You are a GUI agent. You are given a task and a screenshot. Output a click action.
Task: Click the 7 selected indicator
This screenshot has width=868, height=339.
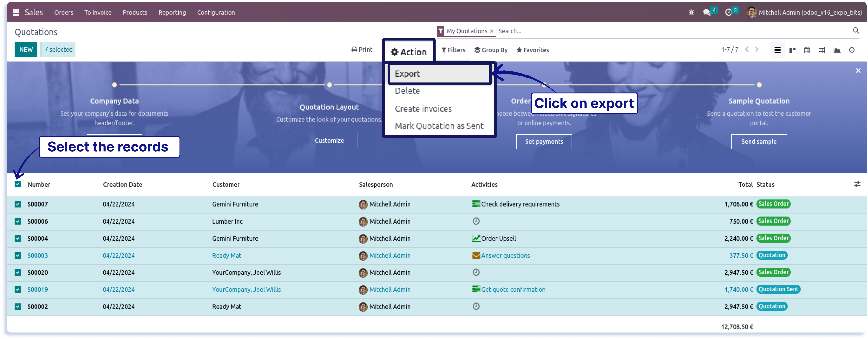58,50
